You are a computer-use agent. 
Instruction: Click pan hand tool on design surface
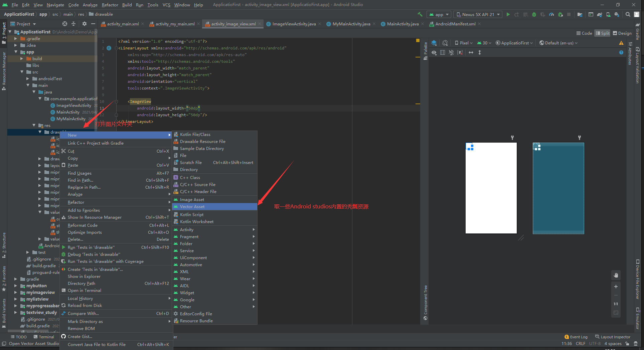(616, 275)
